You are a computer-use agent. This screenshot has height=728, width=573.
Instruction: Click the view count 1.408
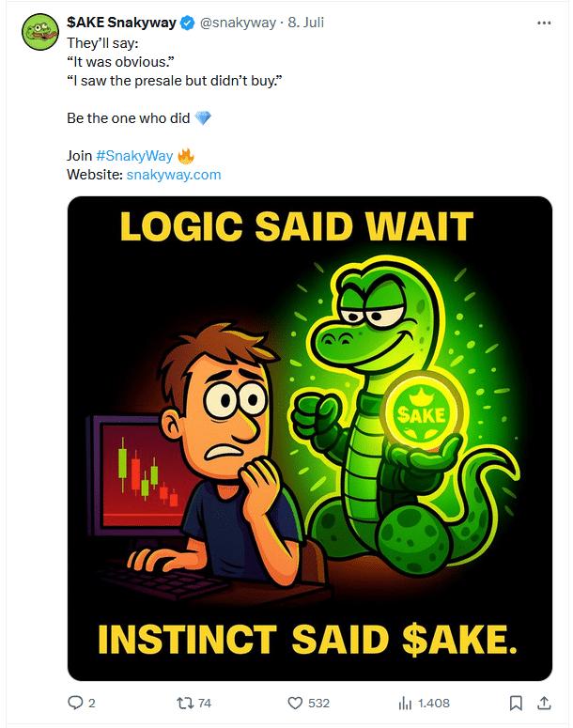[x=433, y=703]
